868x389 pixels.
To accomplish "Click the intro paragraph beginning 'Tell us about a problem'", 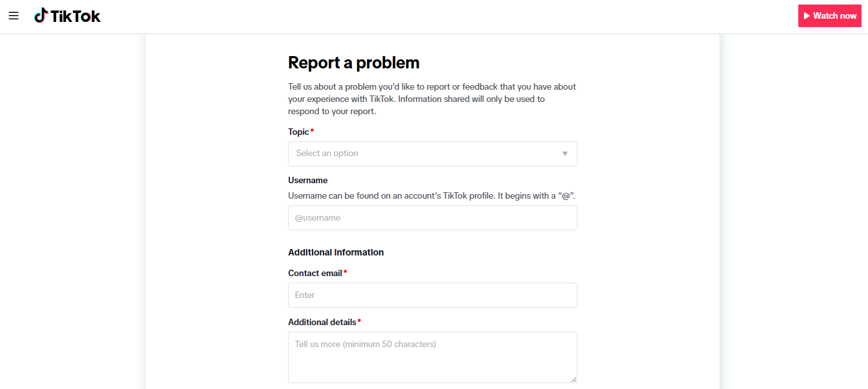I will [432, 99].
